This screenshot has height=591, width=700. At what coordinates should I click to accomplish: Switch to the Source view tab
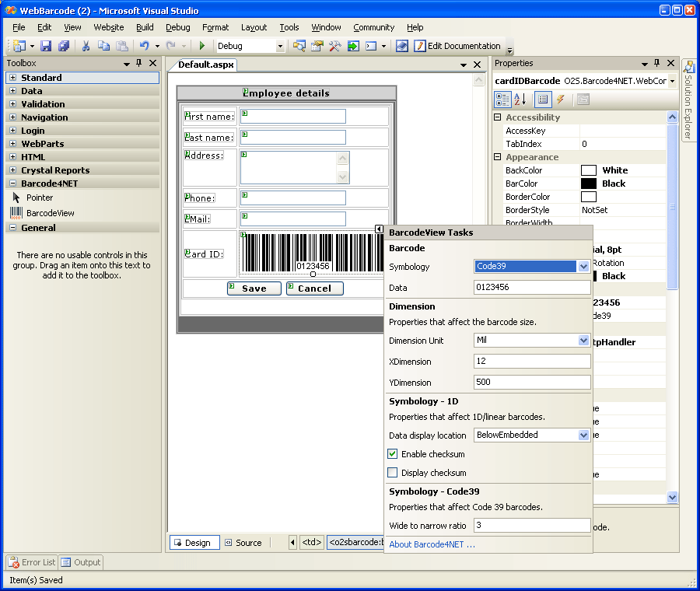[x=243, y=543]
